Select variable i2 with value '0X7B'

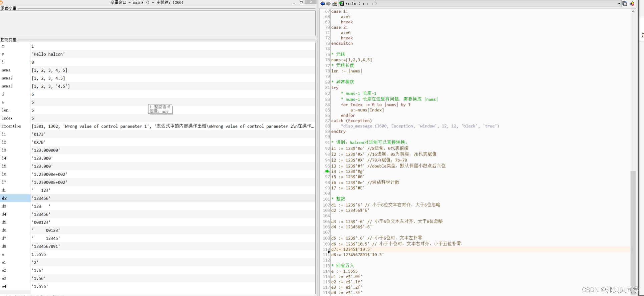(x=157, y=142)
